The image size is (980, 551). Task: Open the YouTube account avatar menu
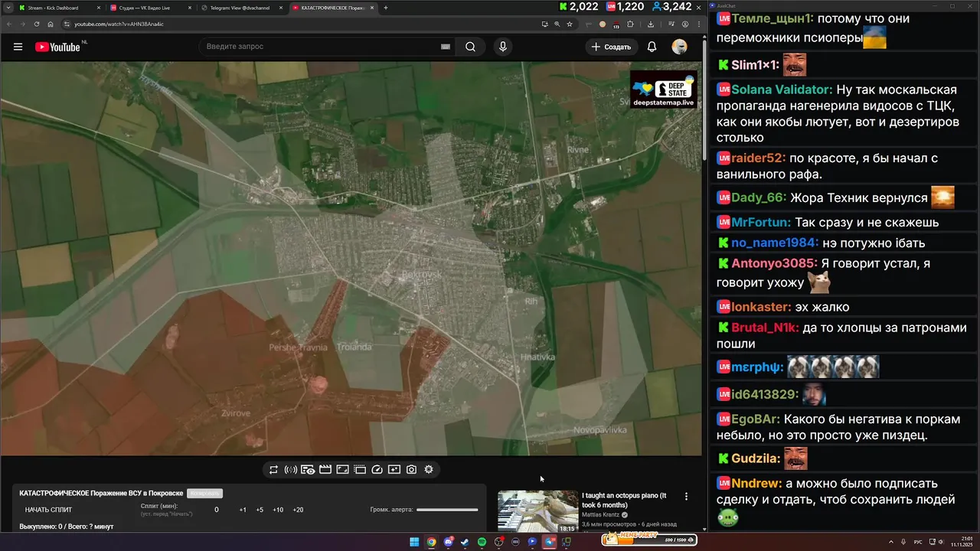point(679,47)
